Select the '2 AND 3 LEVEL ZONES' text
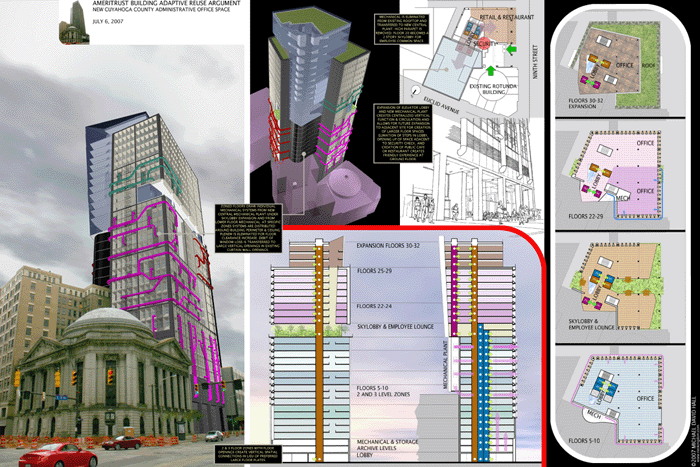Screen dimensions: 700x467 point(383,395)
